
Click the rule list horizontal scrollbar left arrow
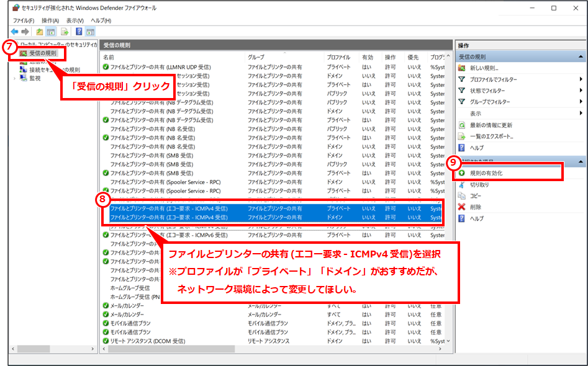point(105,349)
